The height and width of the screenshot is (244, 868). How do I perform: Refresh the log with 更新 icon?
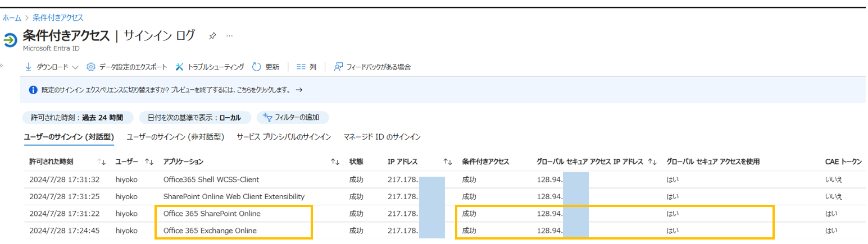point(257,67)
